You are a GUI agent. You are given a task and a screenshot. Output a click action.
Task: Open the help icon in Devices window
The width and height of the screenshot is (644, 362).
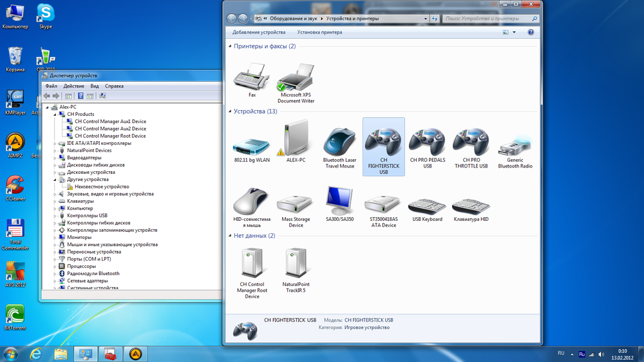[x=531, y=32]
